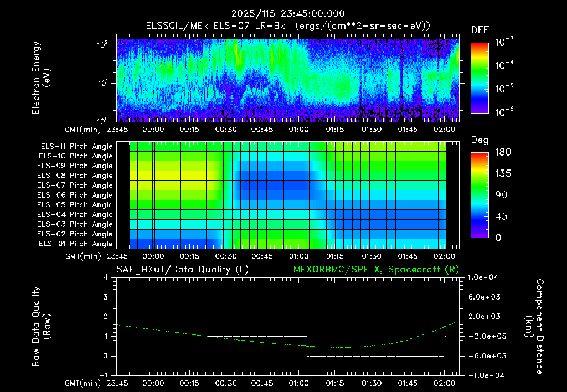Click the data quality line at level 2
The height and width of the screenshot is (392, 567).
pos(168,317)
